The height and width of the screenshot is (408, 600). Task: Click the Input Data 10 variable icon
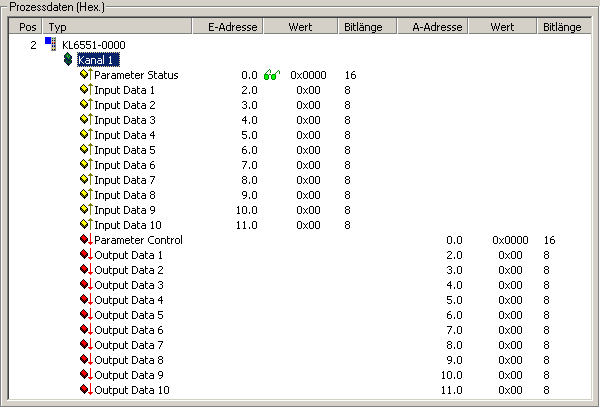(86, 224)
